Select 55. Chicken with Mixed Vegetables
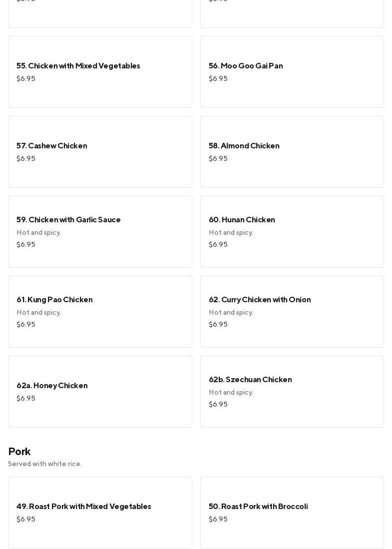Screen dimensions: 392x549 [x=100, y=72]
